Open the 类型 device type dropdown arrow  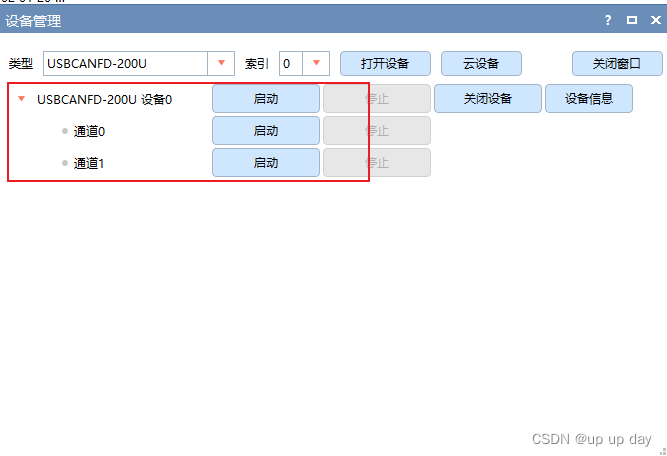pyautogui.click(x=221, y=63)
